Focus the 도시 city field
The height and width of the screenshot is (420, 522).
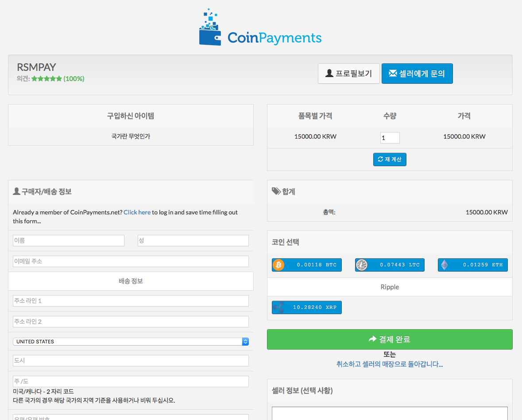coord(131,361)
